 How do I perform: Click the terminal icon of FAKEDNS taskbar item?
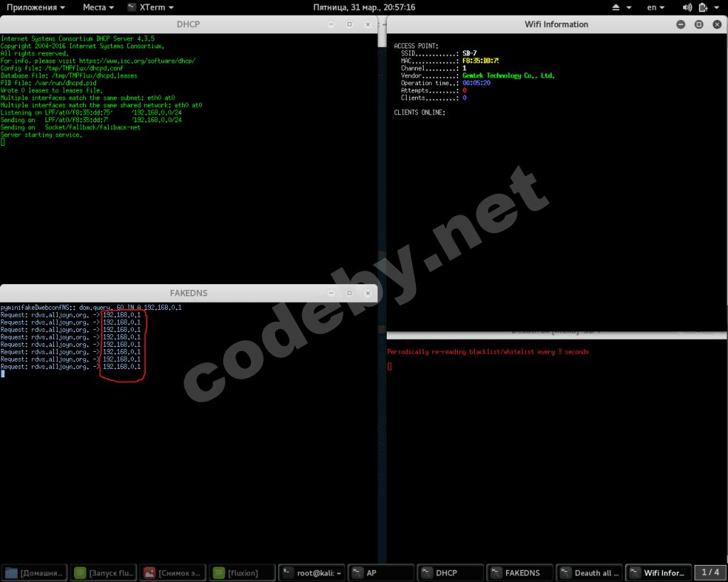496,573
